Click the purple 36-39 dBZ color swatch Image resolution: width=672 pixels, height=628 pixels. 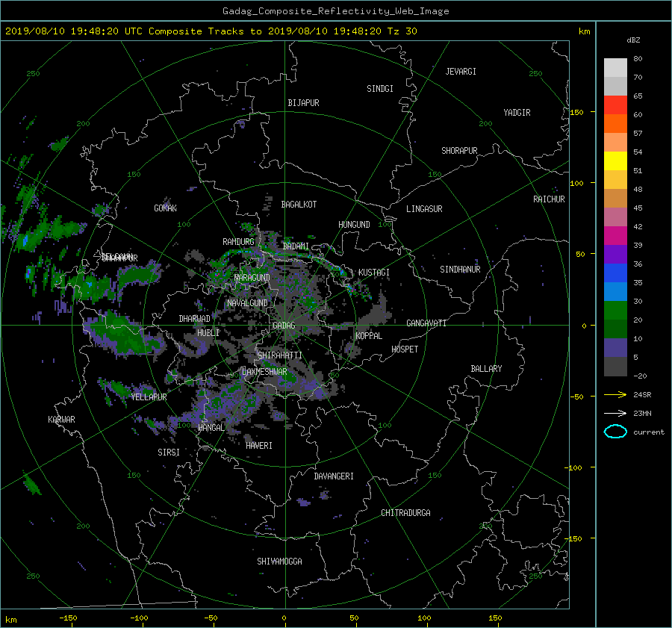click(x=615, y=254)
